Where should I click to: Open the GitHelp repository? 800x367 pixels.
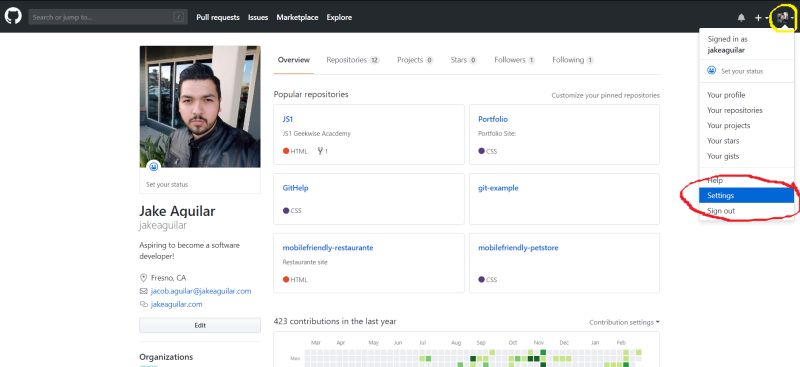[295, 188]
